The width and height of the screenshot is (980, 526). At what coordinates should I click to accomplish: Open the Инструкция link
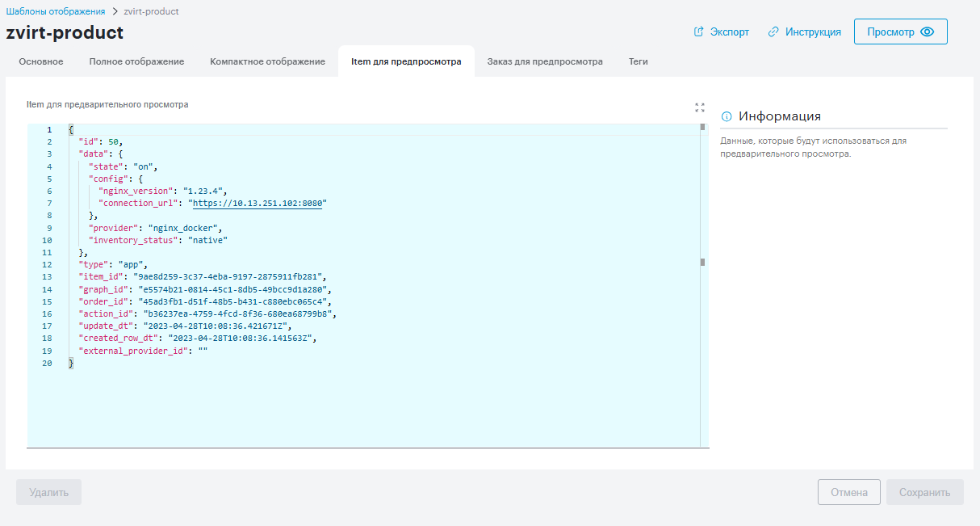coord(804,32)
